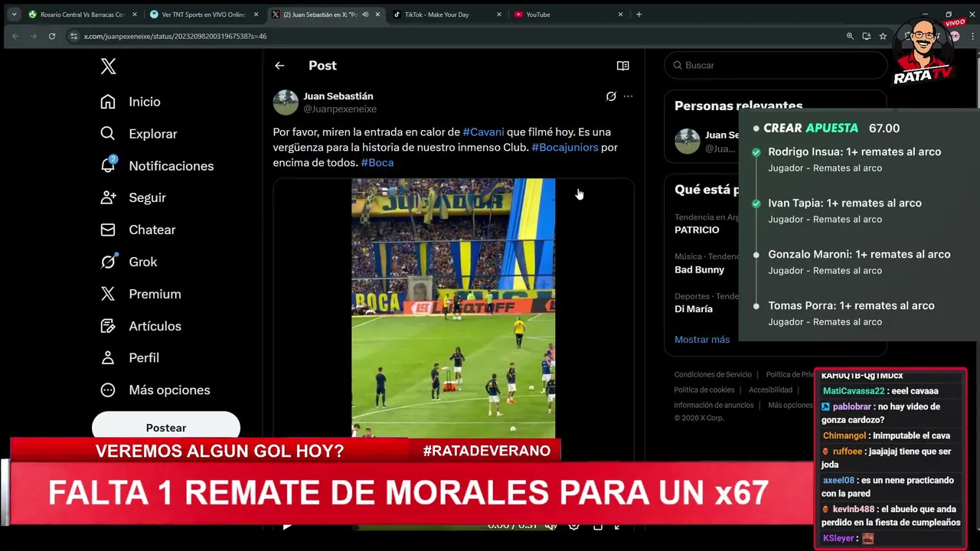
Task: Open the post's three-dot more menu
Action: click(629, 96)
